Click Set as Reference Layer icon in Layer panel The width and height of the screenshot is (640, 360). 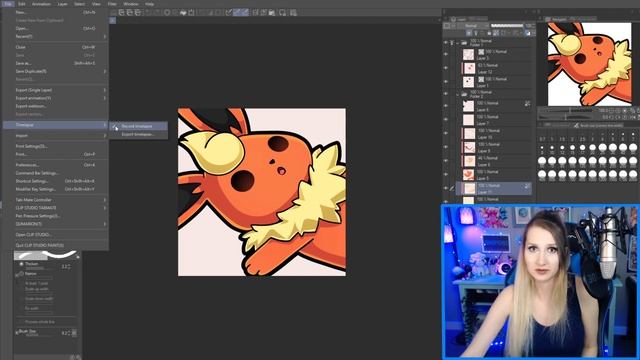tap(476, 33)
